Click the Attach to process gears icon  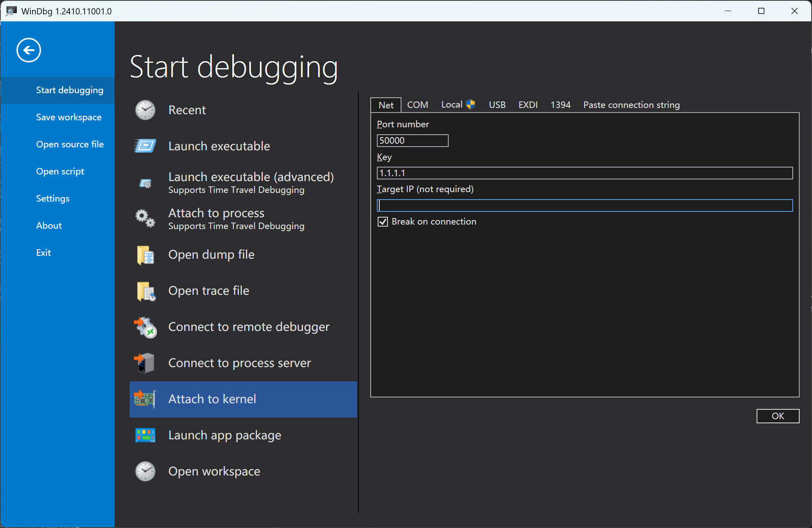pos(145,218)
